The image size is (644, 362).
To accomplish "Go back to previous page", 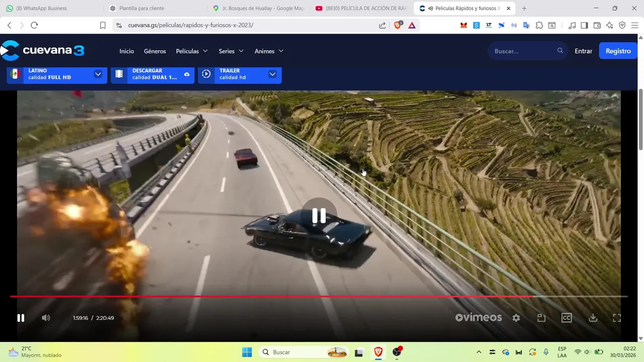I will click(x=9, y=25).
